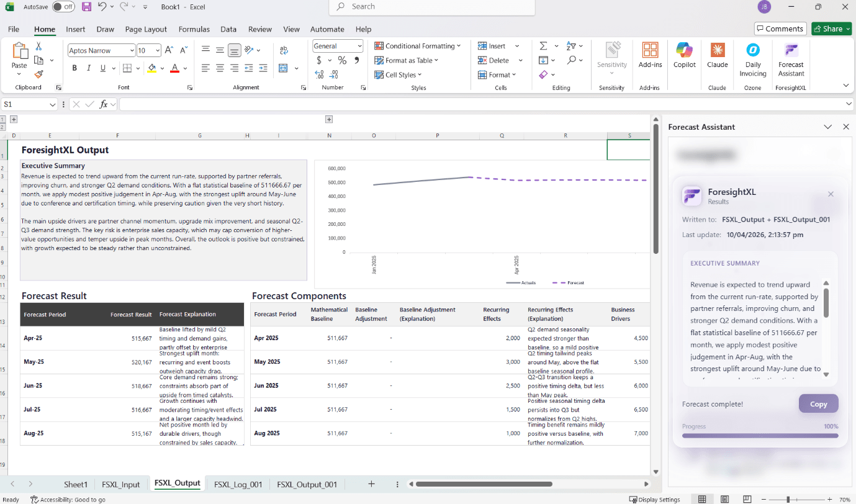Switch to the FSXL_Input sheet tab
This screenshot has width=856, height=504.
coord(121,484)
